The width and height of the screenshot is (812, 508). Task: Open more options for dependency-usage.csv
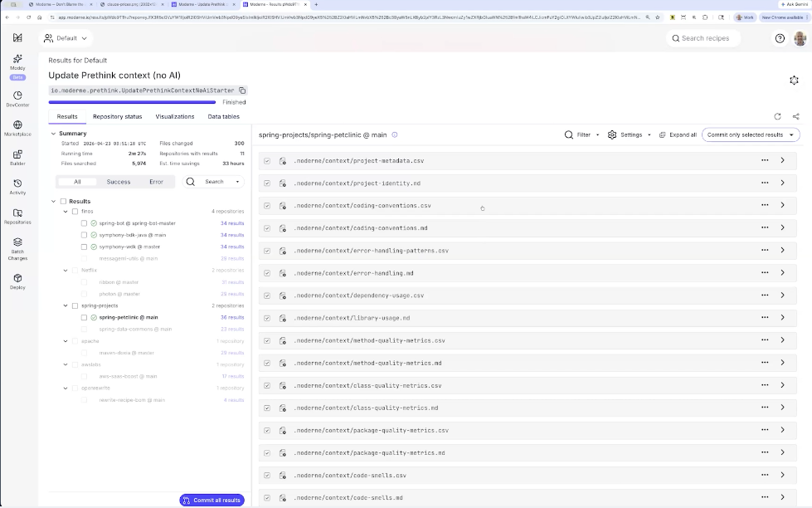pos(765,295)
